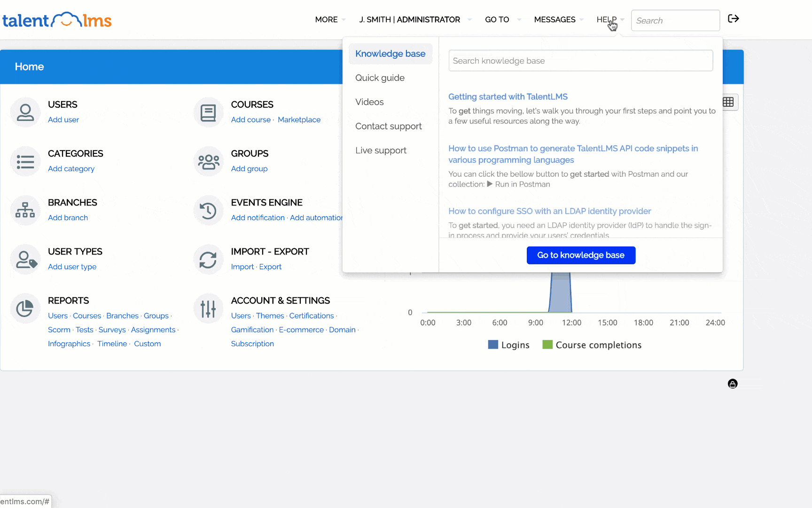Select Knowledge base in help menu
812x508 pixels.
(x=390, y=54)
